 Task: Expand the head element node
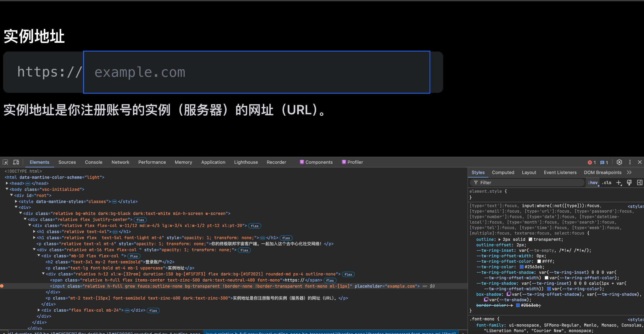pyautogui.click(x=7, y=183)
